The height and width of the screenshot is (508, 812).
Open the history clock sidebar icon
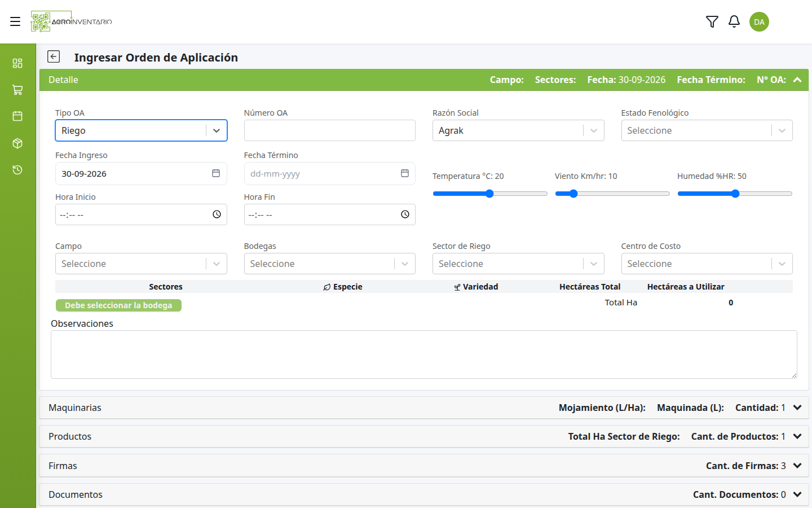pyautogui.click(x=17, y=170)
